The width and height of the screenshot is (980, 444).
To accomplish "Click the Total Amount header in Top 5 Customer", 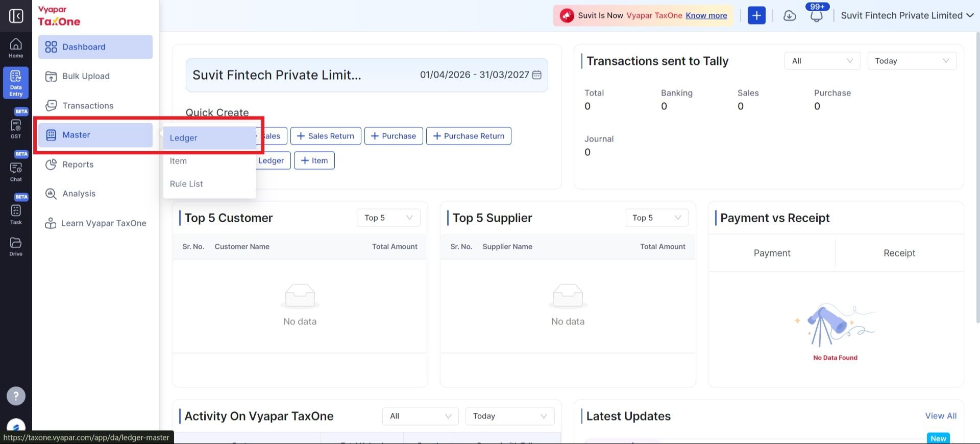I will tap(395, 246).
